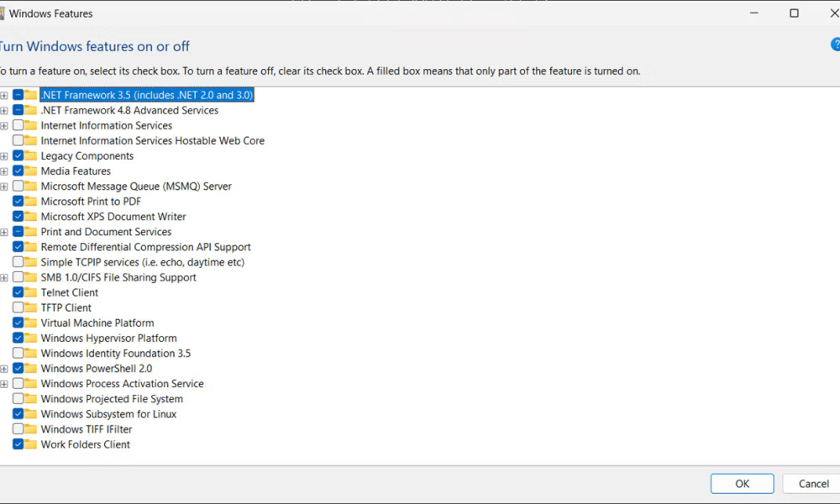Select the folder icon for Microsoft Message Queue Server
Viewport: 840px width, 504px height.
pyautogui.click(x=30, y=186)
